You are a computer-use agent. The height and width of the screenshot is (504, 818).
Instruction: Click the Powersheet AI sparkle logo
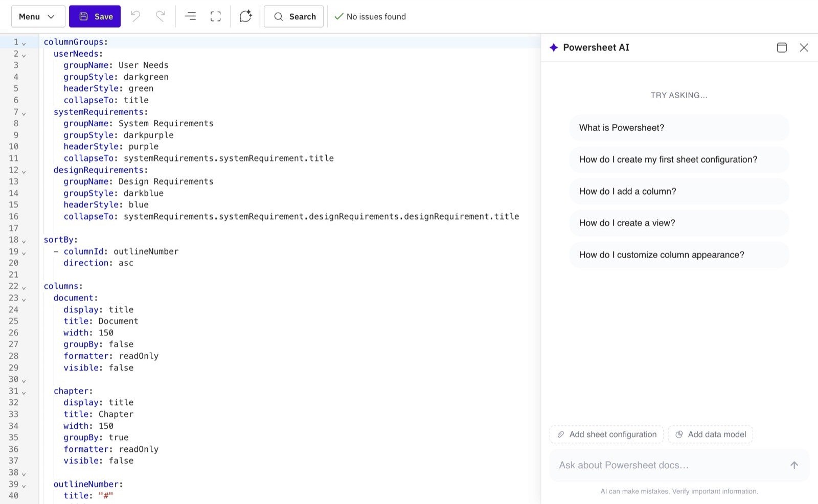point(554,48)
